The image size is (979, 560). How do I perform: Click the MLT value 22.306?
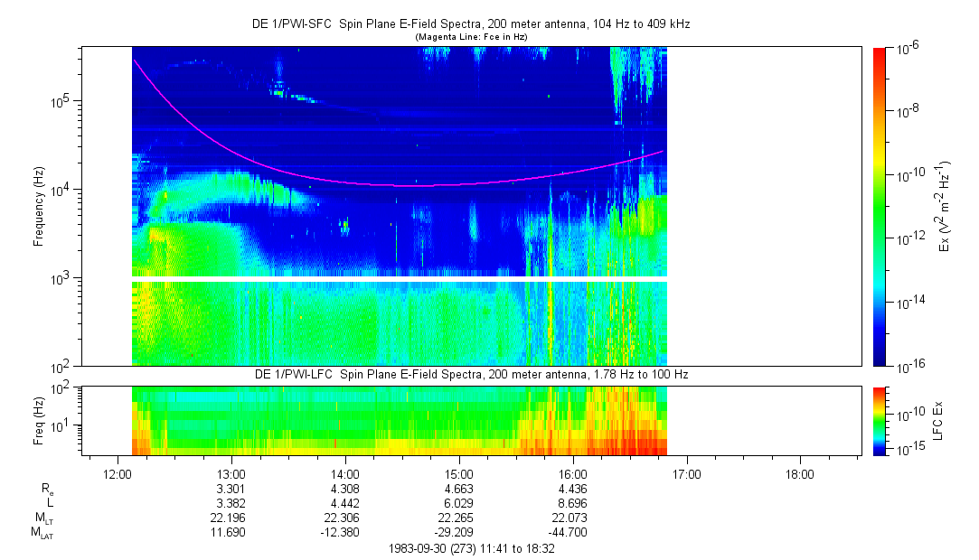tap(345, 518)
